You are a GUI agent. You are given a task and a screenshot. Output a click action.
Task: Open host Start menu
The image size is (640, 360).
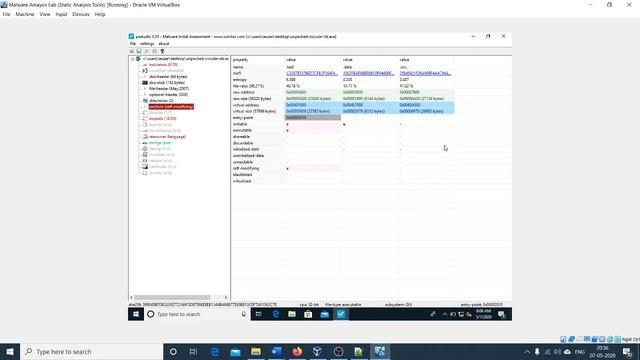coord(10,351)
